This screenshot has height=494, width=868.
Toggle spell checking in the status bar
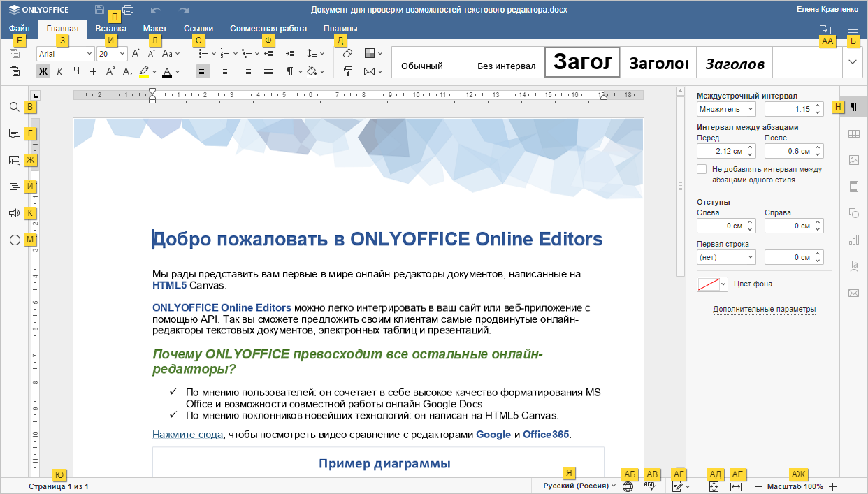(650, 486)
